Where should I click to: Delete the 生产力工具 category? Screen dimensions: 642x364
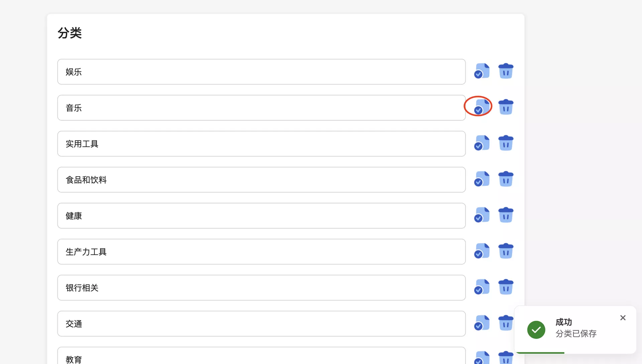coord(506,251)
